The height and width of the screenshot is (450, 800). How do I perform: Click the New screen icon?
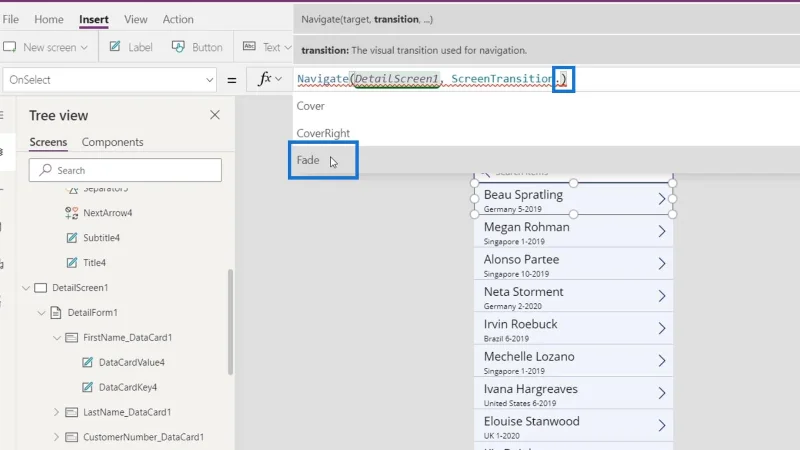[x=10, y=47]
